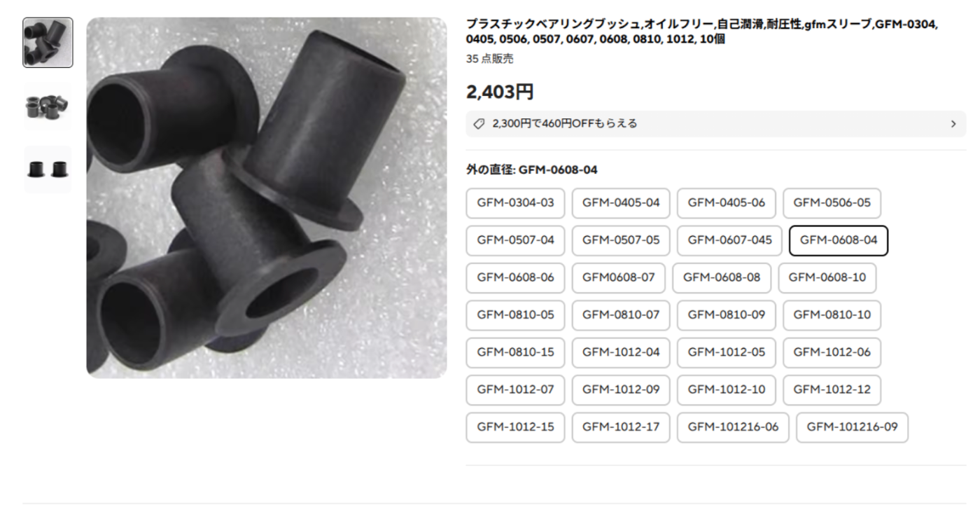Choose variant GFM-0304-03

point(515,203)
